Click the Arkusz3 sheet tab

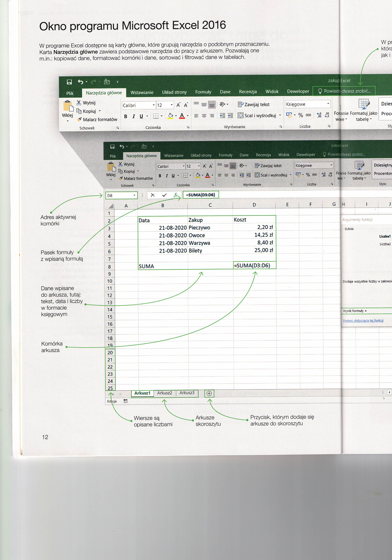(187, 393)
